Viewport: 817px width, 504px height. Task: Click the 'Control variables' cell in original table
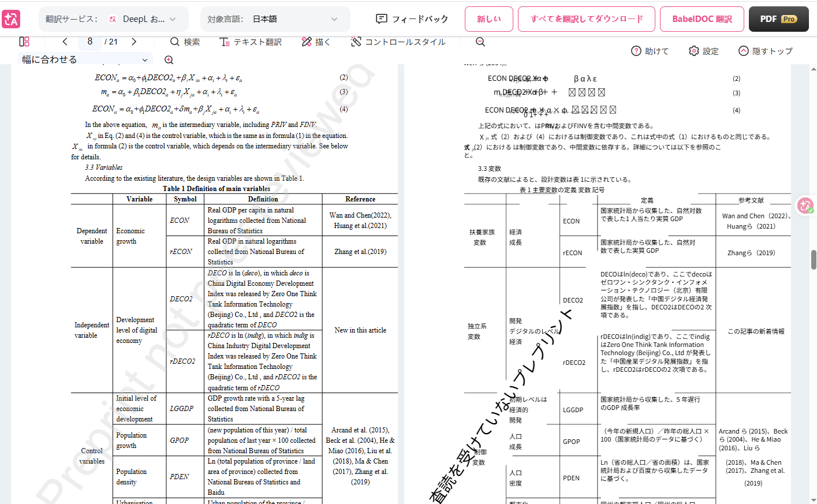(92, 456)
